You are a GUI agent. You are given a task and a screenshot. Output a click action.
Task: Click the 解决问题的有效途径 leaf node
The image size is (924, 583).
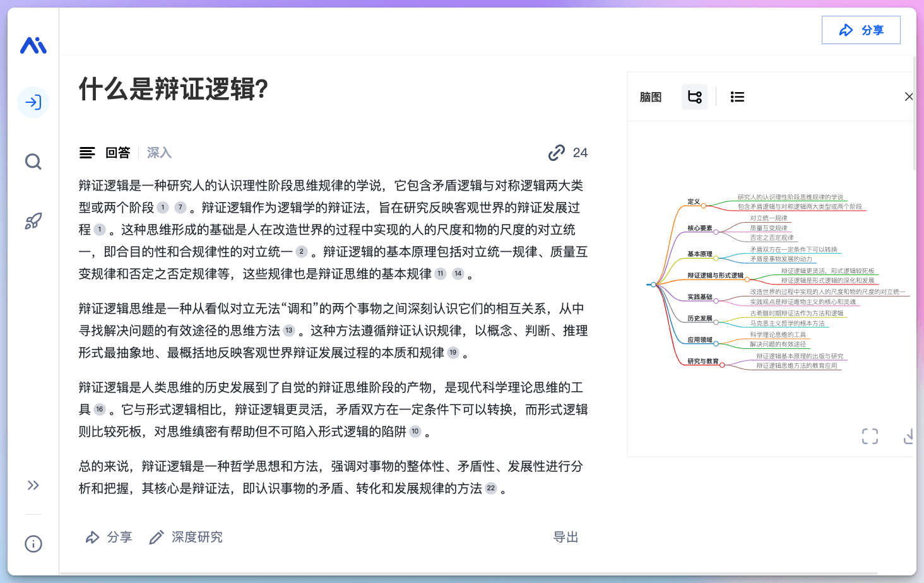click(x=778, y=344)
